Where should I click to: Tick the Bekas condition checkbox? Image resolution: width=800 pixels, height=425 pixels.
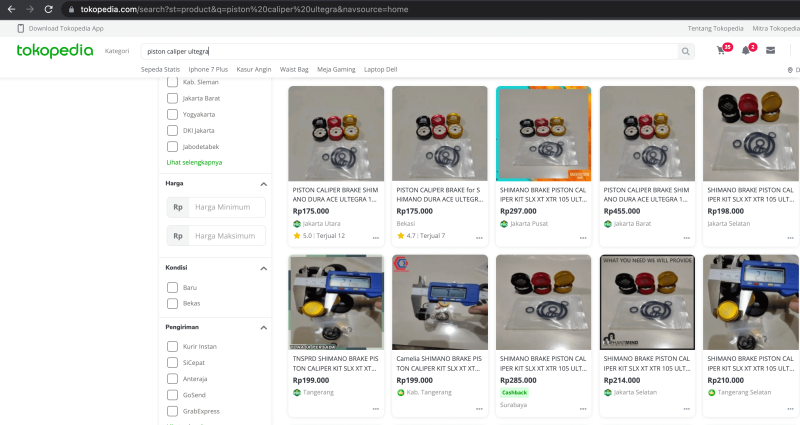pyautogui.click(x=172, y=304)
